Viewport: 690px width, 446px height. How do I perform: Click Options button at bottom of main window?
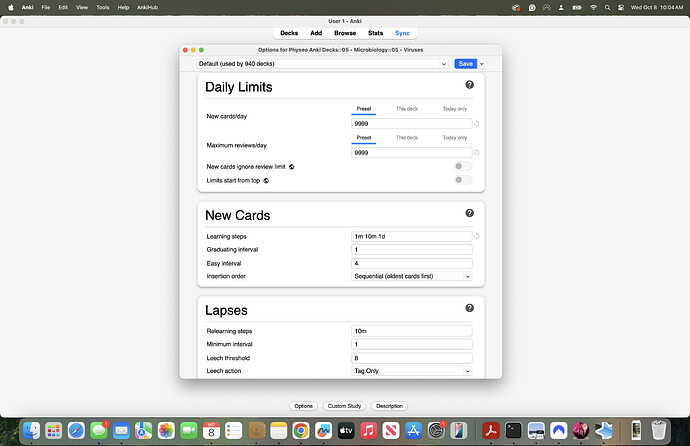(303, 406)
